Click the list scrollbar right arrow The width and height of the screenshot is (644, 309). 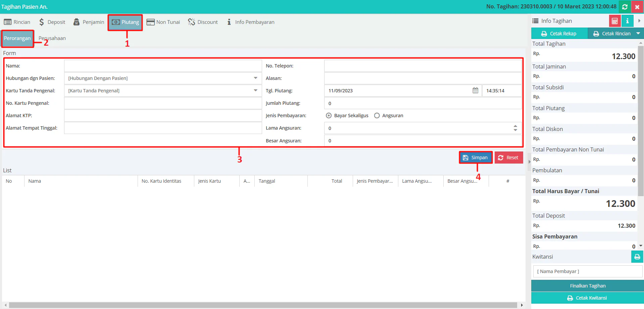click(x=522, y=305)
